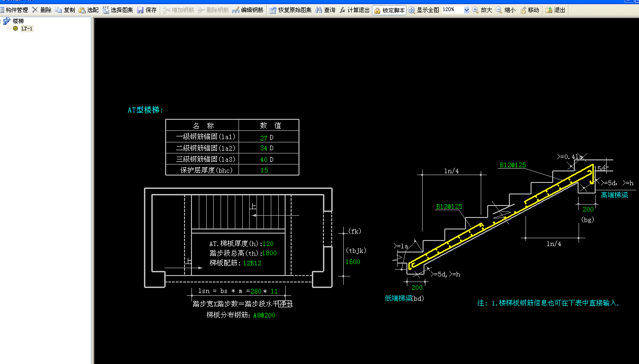
Task: Click the greyed 增加钢筋 add rebar button
Action: tap(178, 10)
